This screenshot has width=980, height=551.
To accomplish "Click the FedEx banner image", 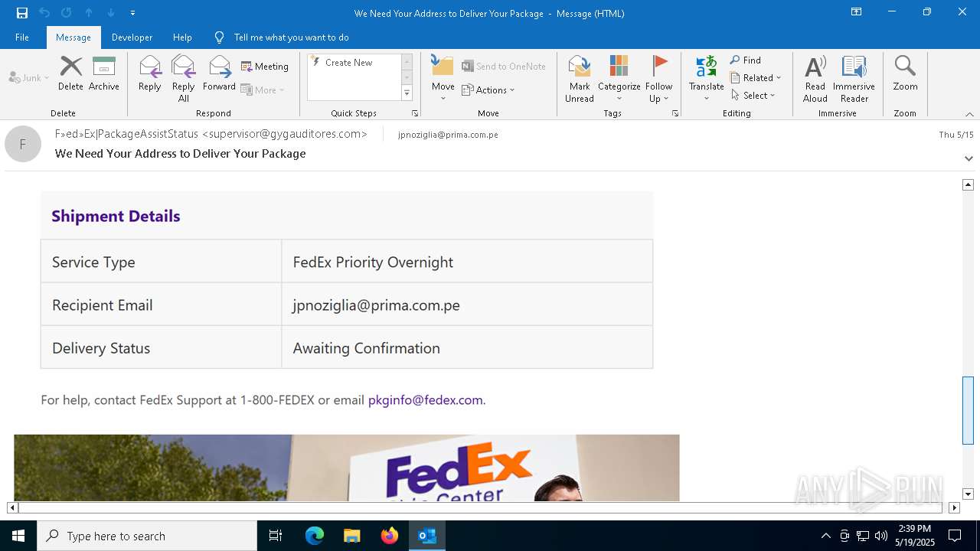I will tap(346, 468).
